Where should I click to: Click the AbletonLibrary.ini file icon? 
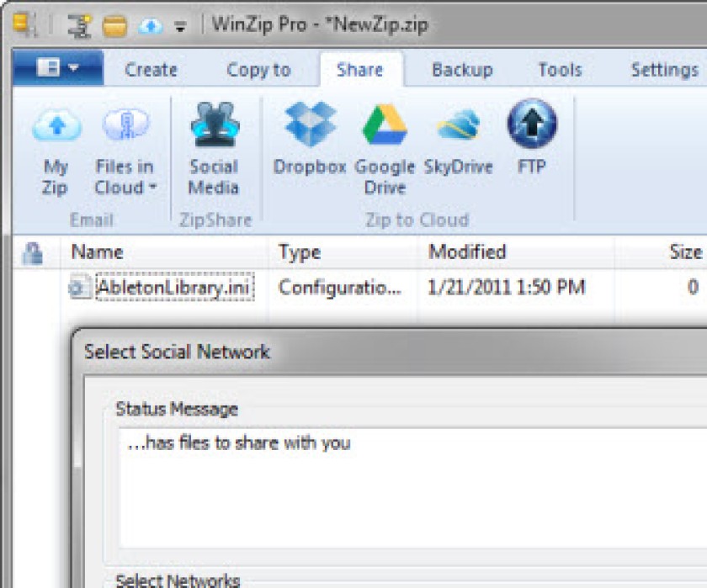click(x=80, y=287)
